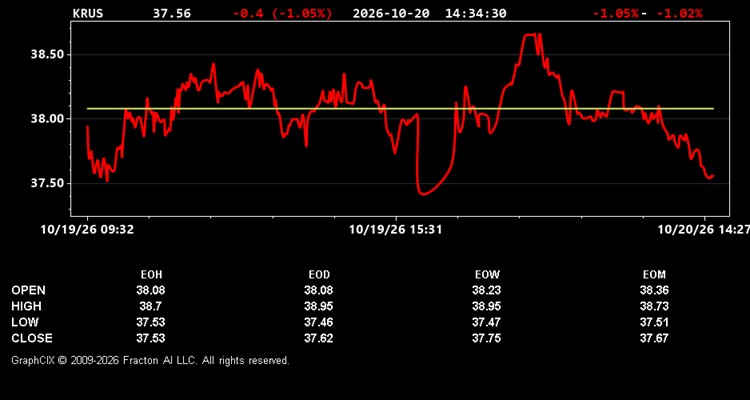Click the EOD high value 38.95
The image size is (750, 400).
point(319,306)
